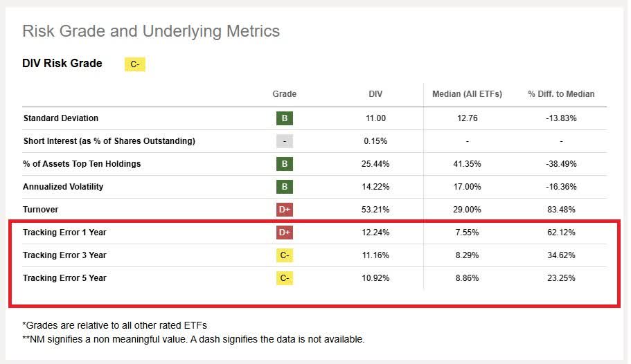
Task: Click the green B grade for Standard Deviation
Action: click(x=284, y=118)
